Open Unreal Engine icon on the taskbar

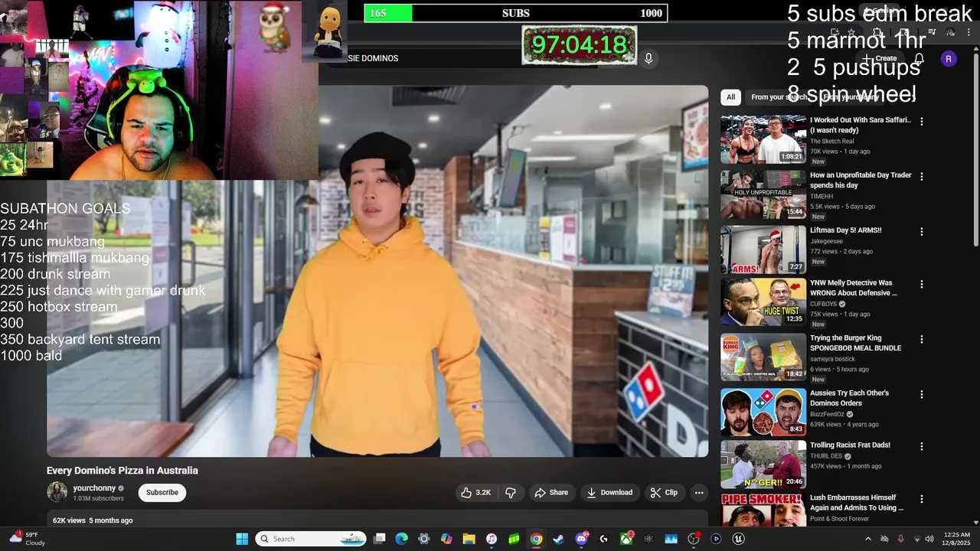coord(738,539)
